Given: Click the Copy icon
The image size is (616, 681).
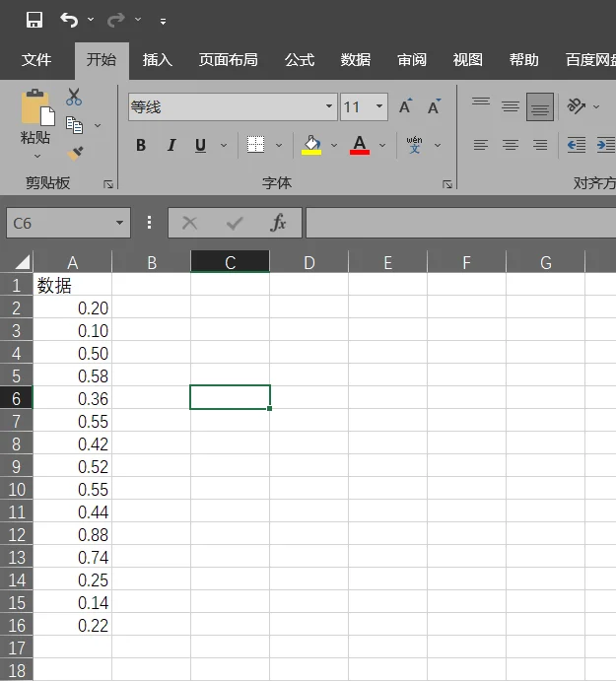Looking at the screenshot, I should tap(74, 125).
